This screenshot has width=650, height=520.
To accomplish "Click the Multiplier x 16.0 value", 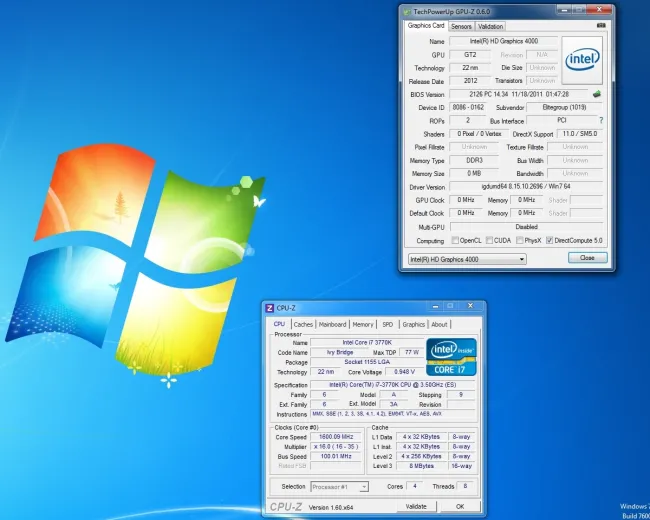I will (336, 447).
